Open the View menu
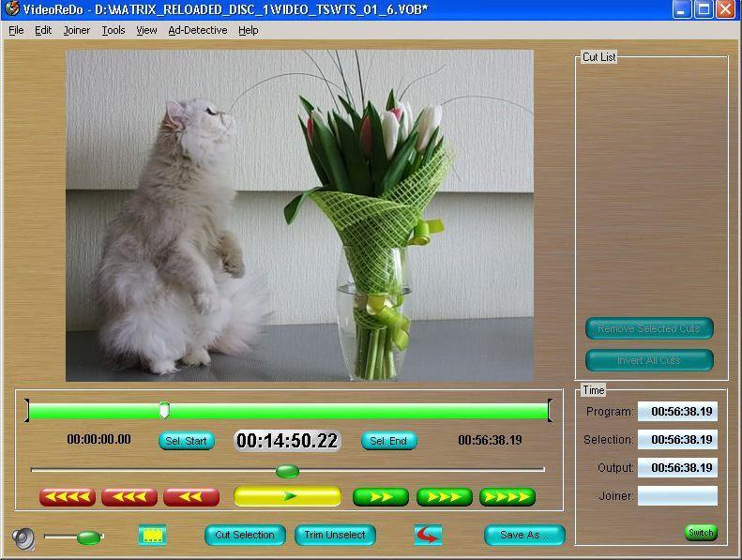The height and width of the screenshot is (560, 742). click(146, 30)
